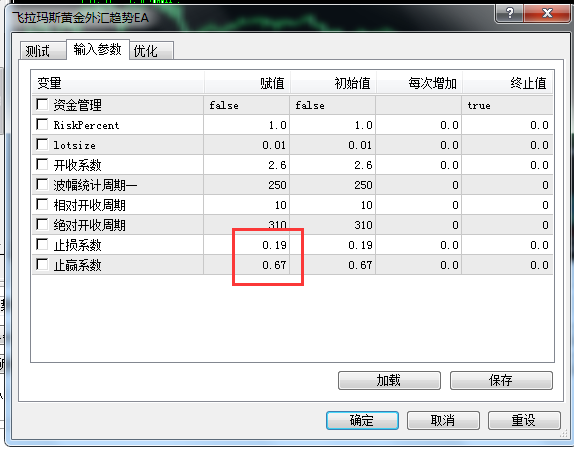
Task: Select RiskPercent 初始值 cell 1.0
Action: [332, 125]
